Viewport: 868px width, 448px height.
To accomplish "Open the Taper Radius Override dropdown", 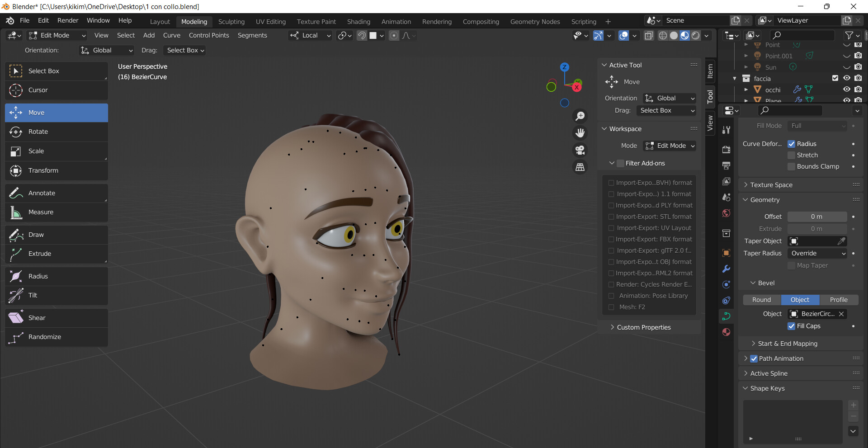I will point(817,253).
